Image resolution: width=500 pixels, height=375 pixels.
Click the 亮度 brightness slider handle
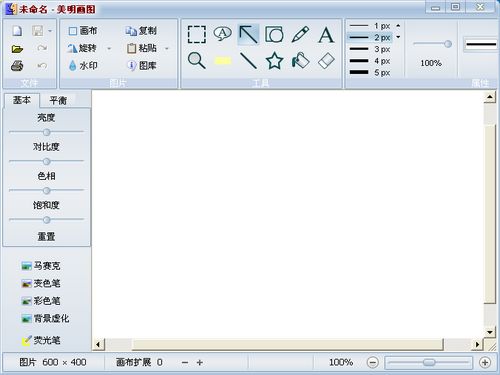(46, 132)
